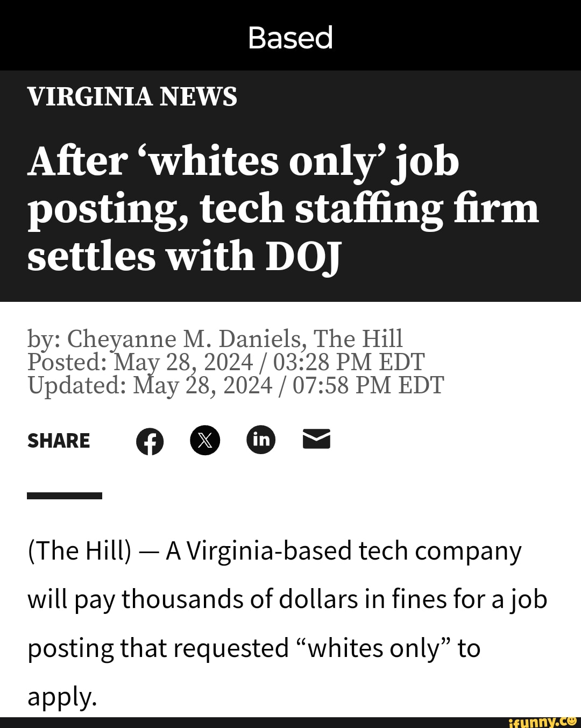Image resolution: width=581 pixels, height=728 pixels.
Task: Click author name Cheyanne M. Daniels
Action: coord(184,339)
